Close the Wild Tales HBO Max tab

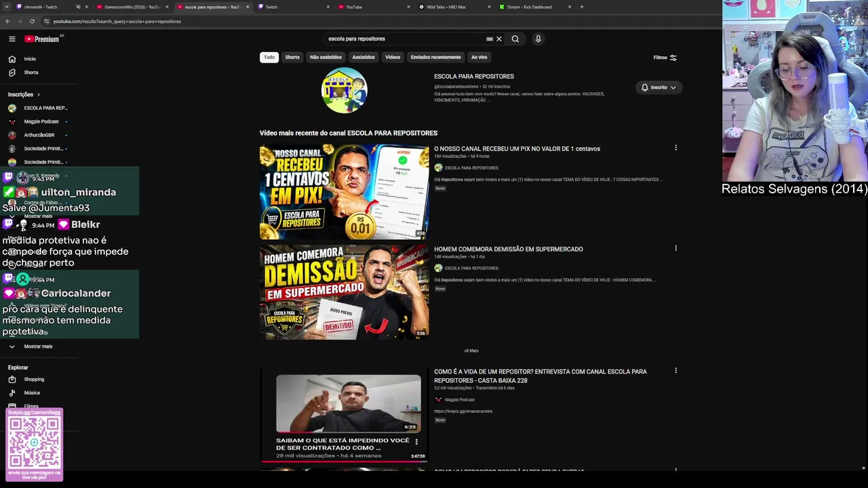[489, 7]
